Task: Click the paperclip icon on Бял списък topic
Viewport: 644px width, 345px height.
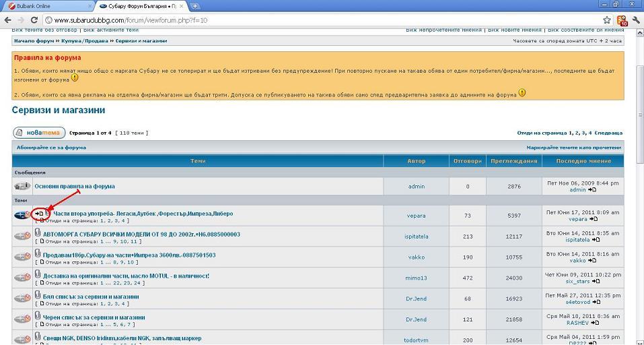Action: 38,295
